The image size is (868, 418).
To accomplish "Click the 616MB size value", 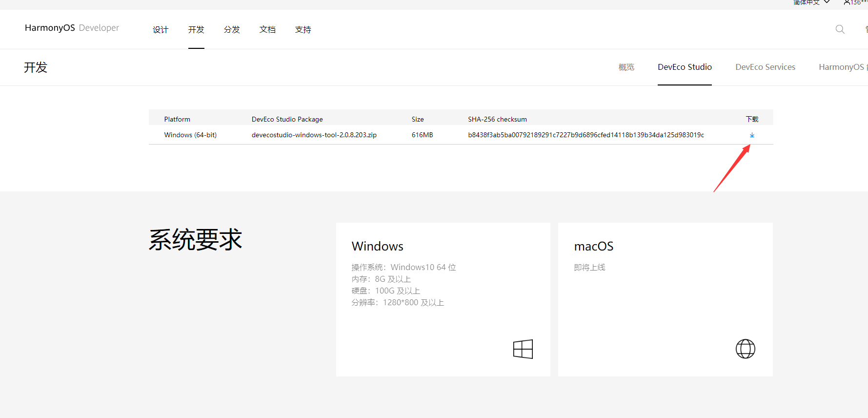I will pos(422,135).
